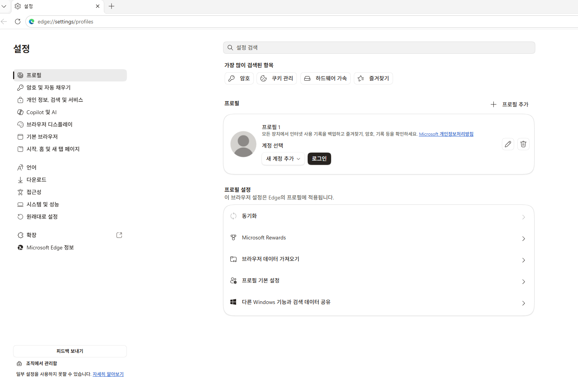
Task: Click the Microsoft Edge 정보 logo icon
Action: [x=20, y=247]
